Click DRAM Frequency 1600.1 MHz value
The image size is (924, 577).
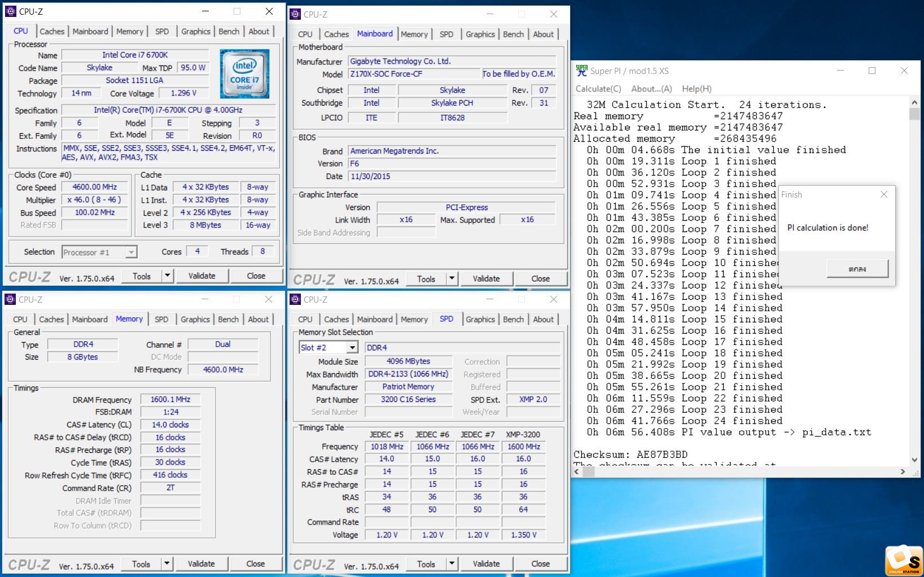(x=170, y=400)
